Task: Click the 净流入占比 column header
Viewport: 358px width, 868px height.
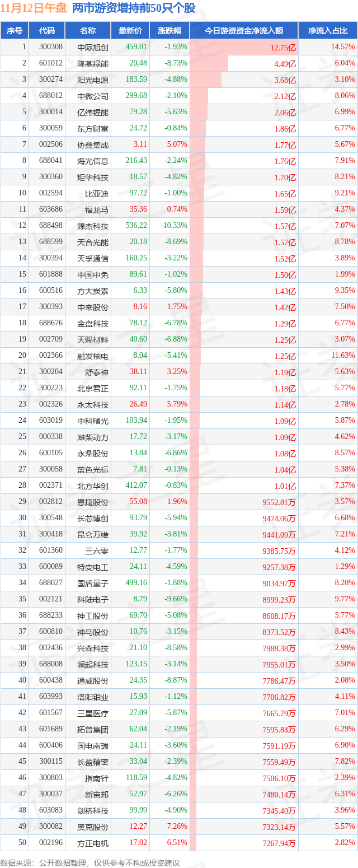Action: 328,31
